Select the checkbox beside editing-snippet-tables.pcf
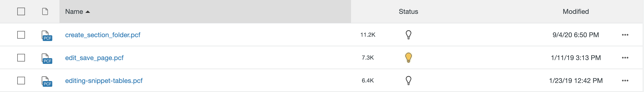This screenshot has width=644, height=92. [21, 81]
